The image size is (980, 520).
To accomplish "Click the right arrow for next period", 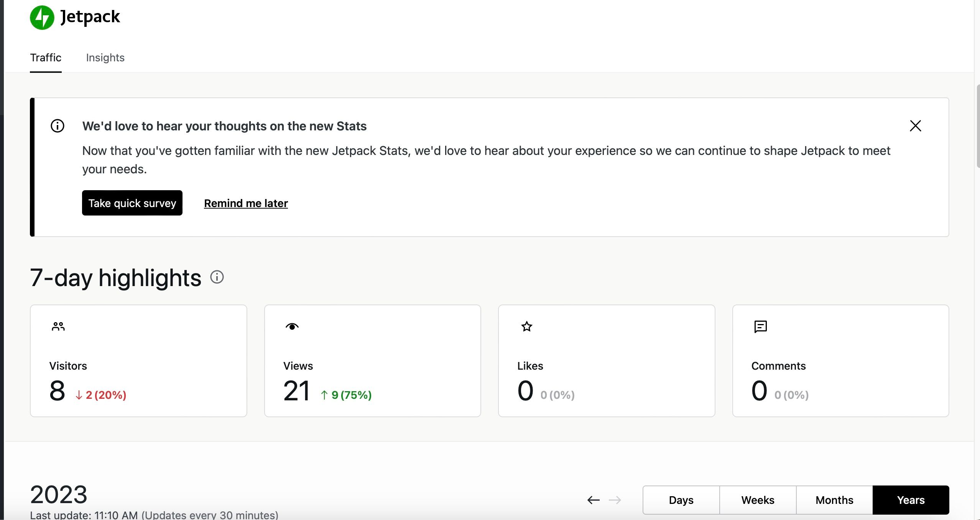I will click(x=615, y=500).
